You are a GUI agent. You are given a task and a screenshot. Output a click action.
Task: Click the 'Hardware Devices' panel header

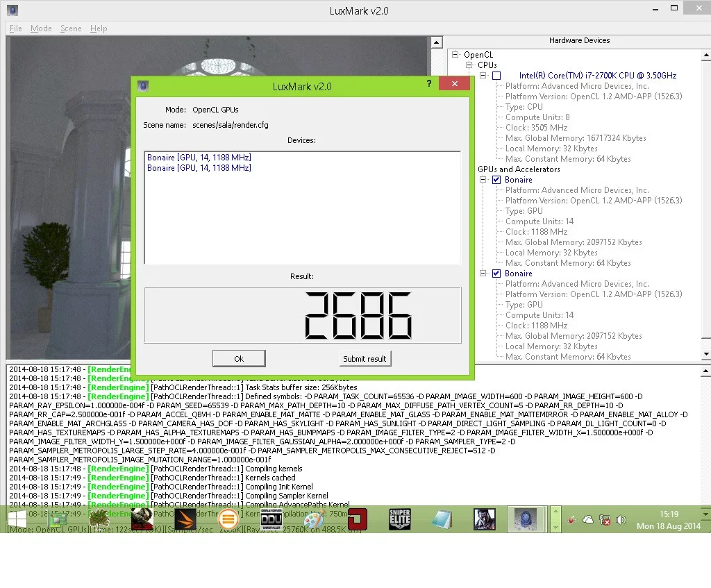(x=579, y=40)
